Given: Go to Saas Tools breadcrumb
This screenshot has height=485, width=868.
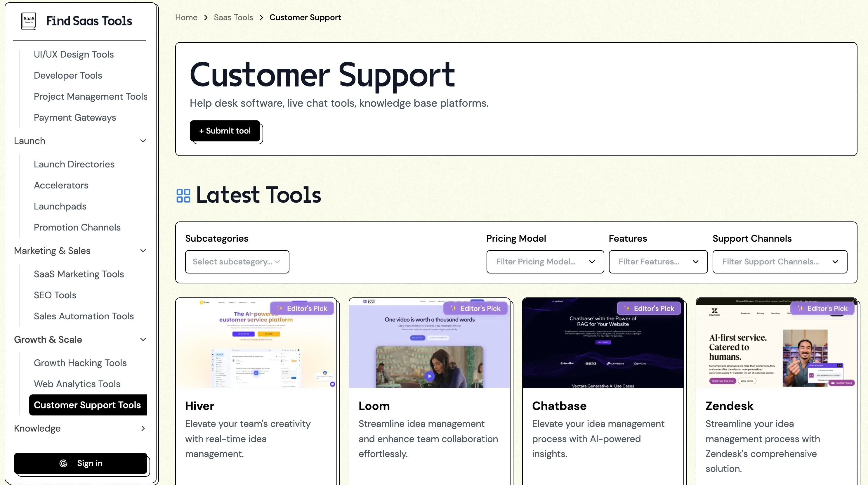Looking at the screenshot, I should point(233,18).
